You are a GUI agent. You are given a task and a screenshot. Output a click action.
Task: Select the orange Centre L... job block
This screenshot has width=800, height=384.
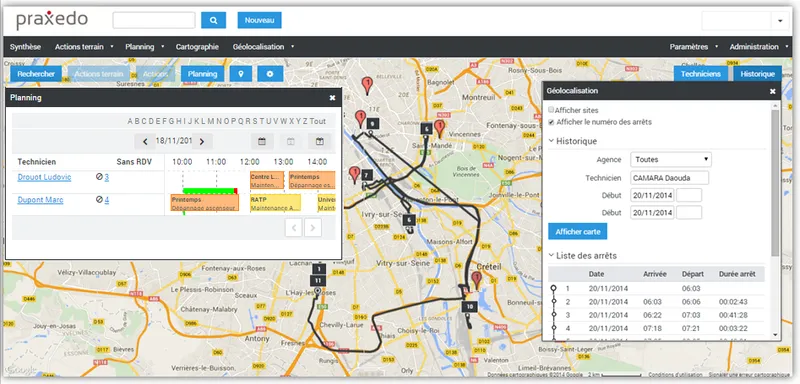(267, 180)
